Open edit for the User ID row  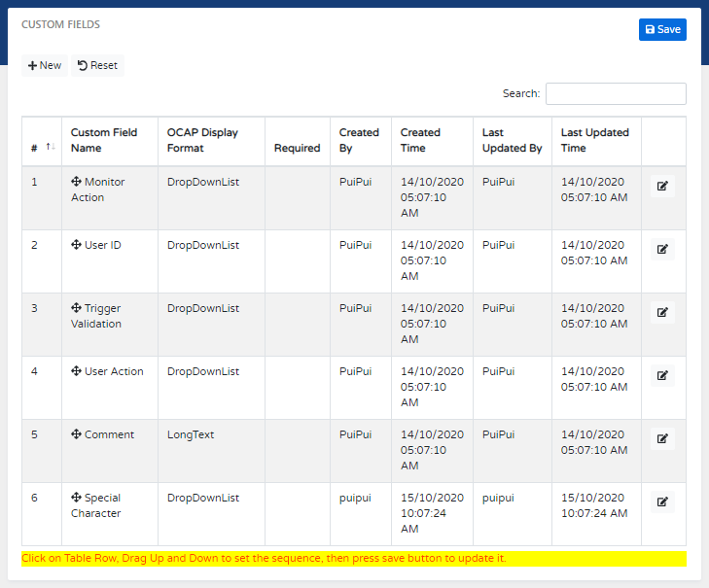tap(662, 250)
